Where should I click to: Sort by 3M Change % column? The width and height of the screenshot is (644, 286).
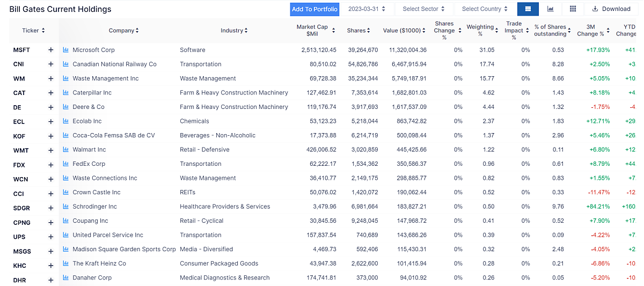tap(593, 31)
